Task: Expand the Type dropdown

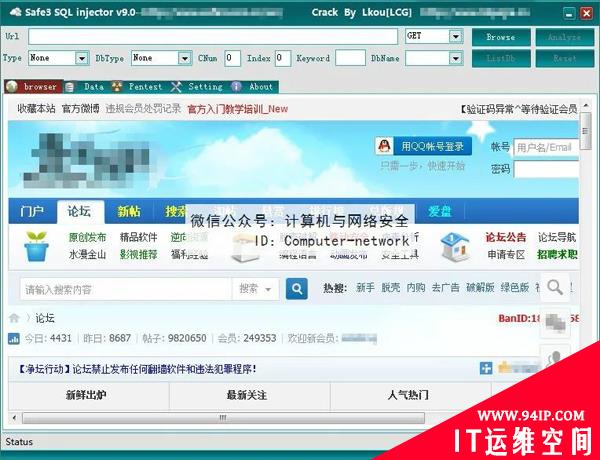Action: (x=82, y=59)
